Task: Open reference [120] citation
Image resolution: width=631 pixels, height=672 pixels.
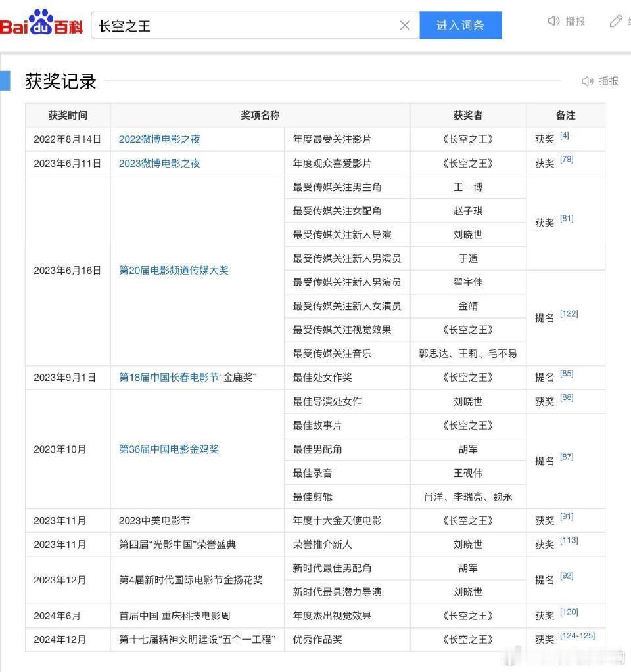Action: click(x=569, y=612)
